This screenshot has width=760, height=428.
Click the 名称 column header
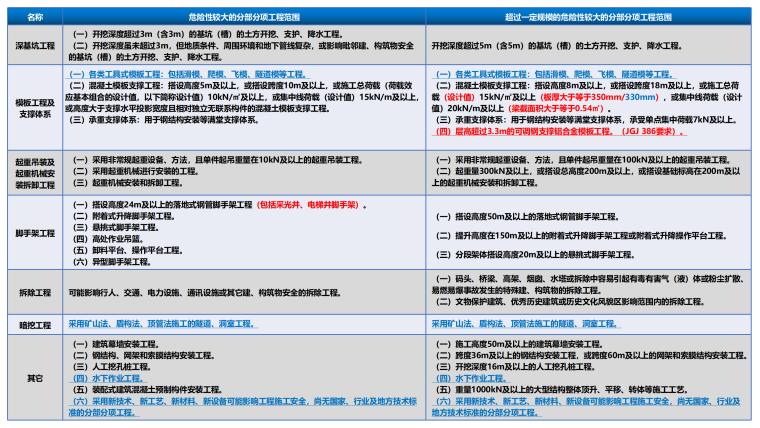tap(34, 18)
